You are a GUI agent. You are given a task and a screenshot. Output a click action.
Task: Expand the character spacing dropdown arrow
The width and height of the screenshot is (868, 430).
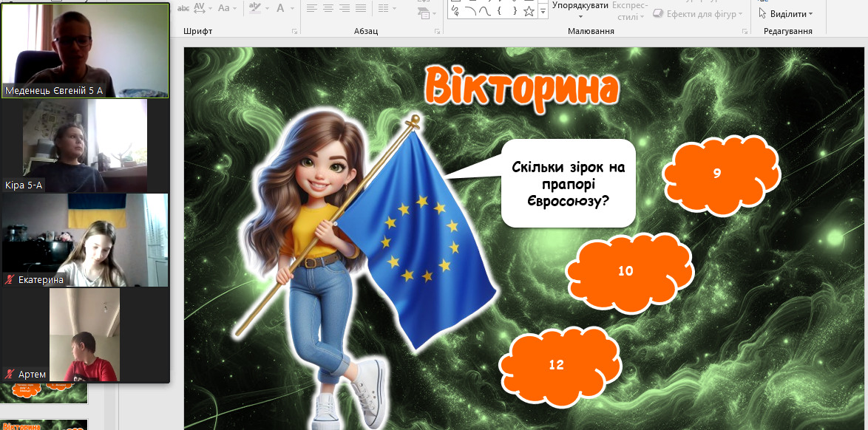coord(211,8)
